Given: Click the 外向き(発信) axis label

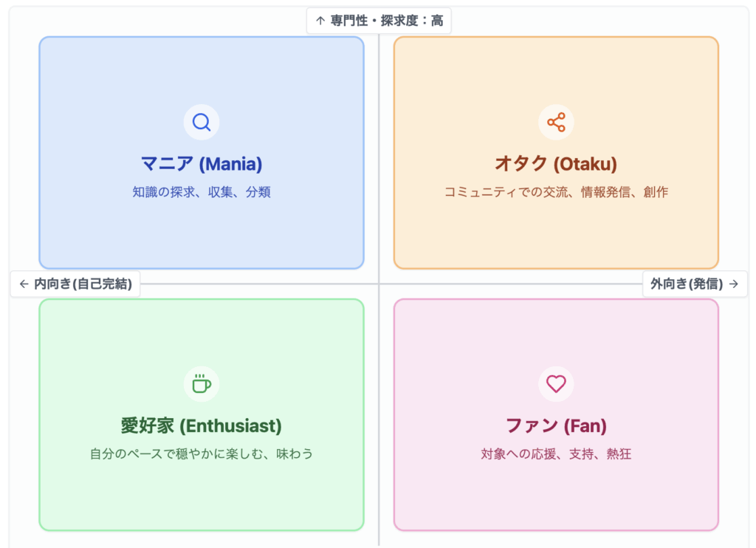Looking at the screenshot, I should 687,284.
